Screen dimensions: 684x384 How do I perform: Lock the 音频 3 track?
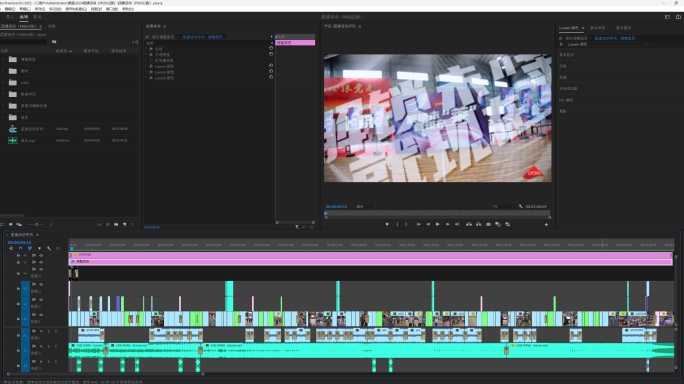(18, 366)
